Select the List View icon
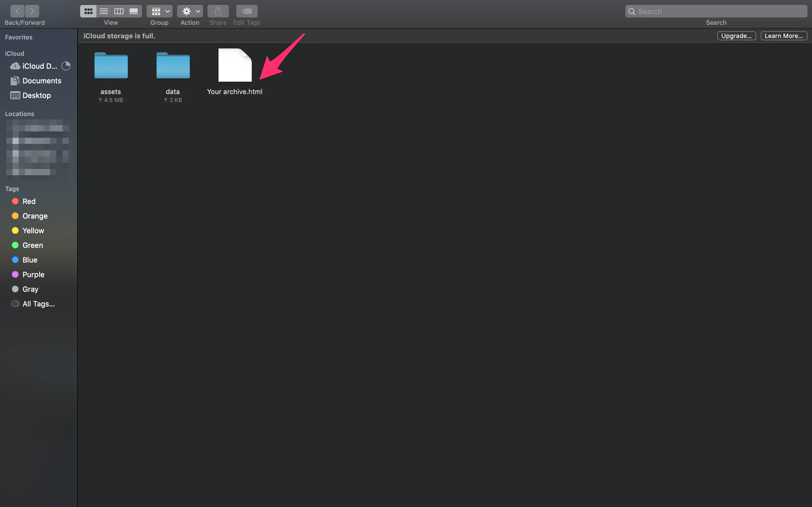 [x=103, y=10]
